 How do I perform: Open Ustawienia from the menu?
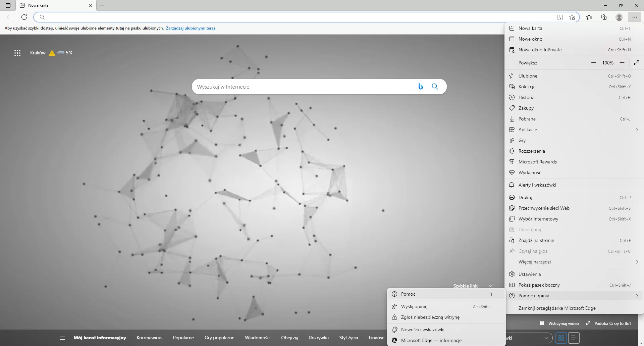(x=574, y=274)
